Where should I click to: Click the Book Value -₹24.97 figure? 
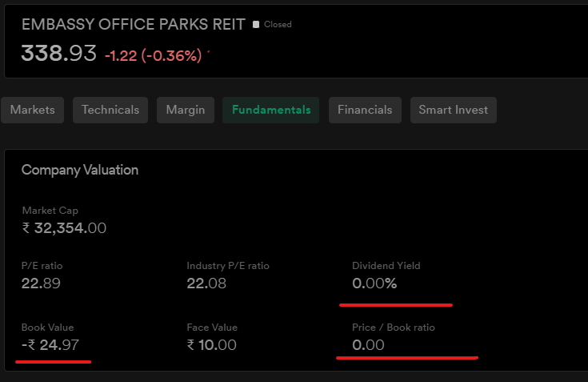50,345
